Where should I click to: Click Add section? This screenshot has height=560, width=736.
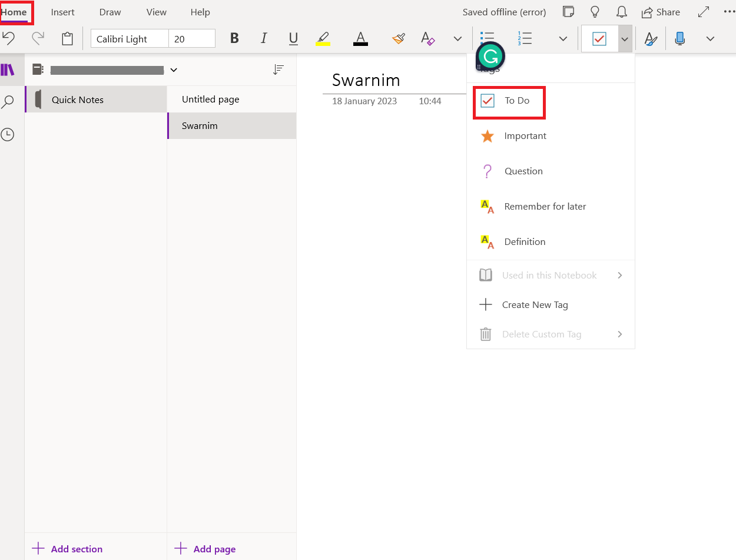click(x=67, y=549)
